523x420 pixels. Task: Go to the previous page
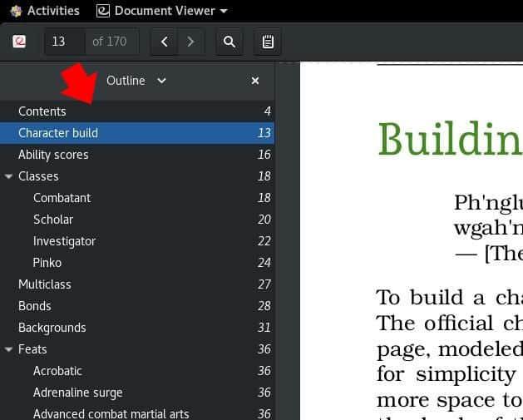tap(164, 42)
